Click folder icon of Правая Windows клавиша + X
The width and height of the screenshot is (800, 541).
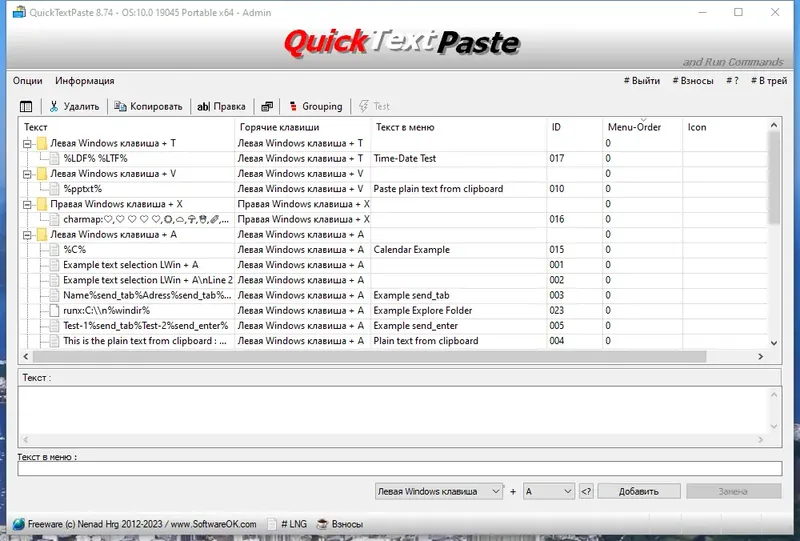tap(42, 204)
